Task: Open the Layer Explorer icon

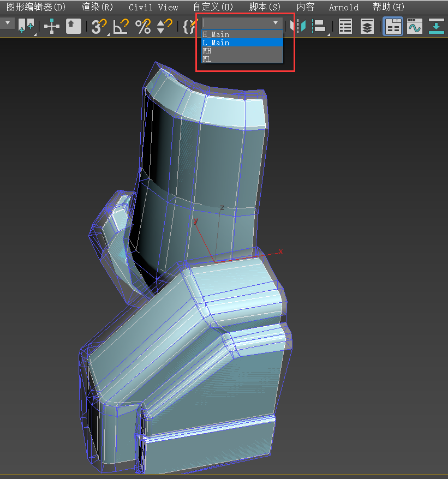Action: [367, 26]
